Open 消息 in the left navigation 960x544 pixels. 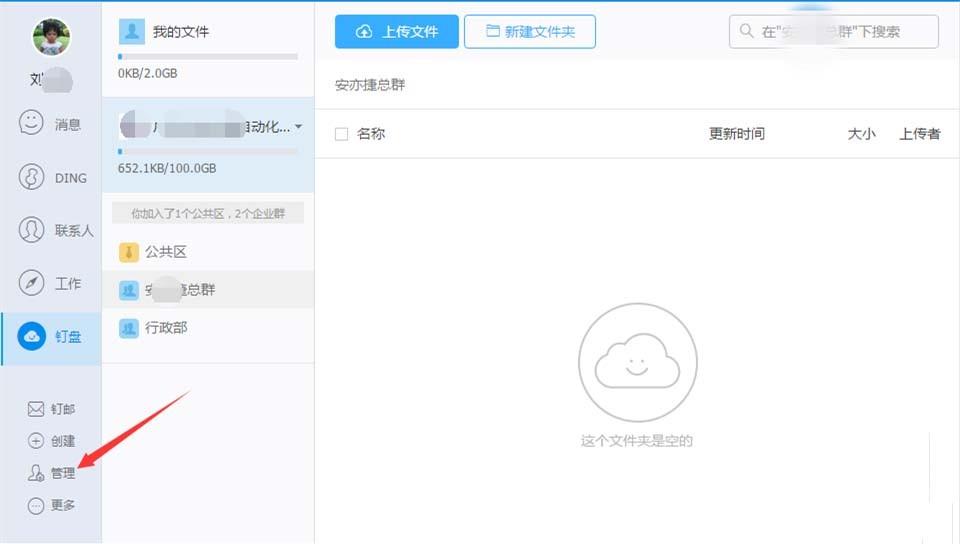[x=68, y=124]
